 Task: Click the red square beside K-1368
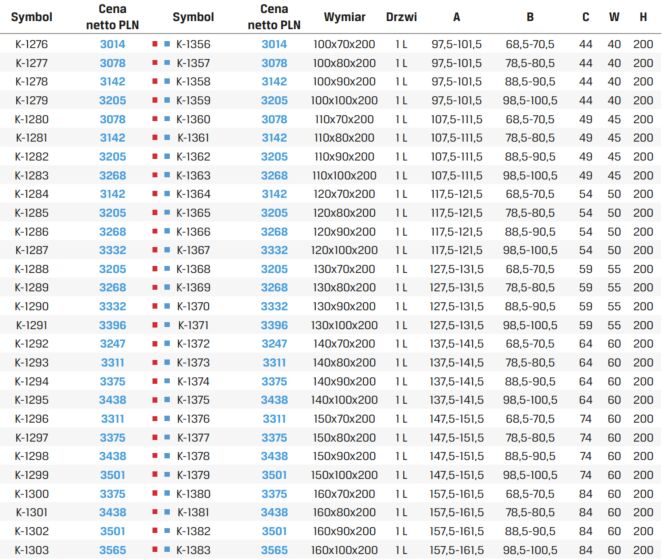(x=155, y=269)
